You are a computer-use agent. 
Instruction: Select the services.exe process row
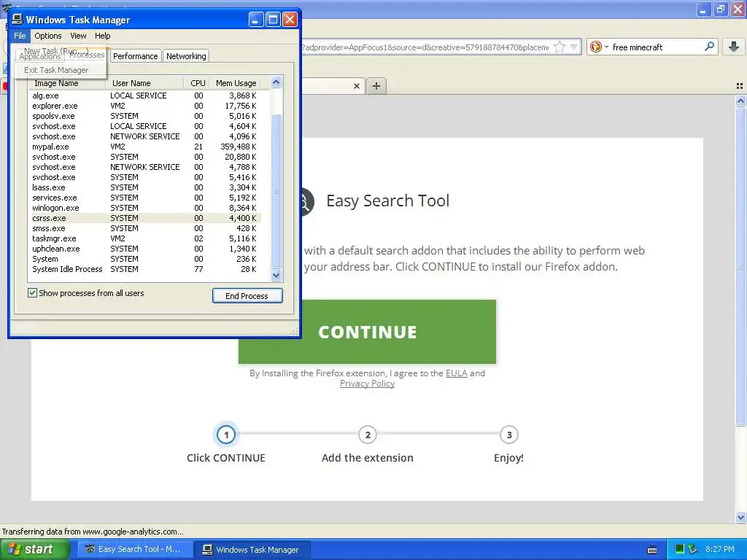point(145,198)
